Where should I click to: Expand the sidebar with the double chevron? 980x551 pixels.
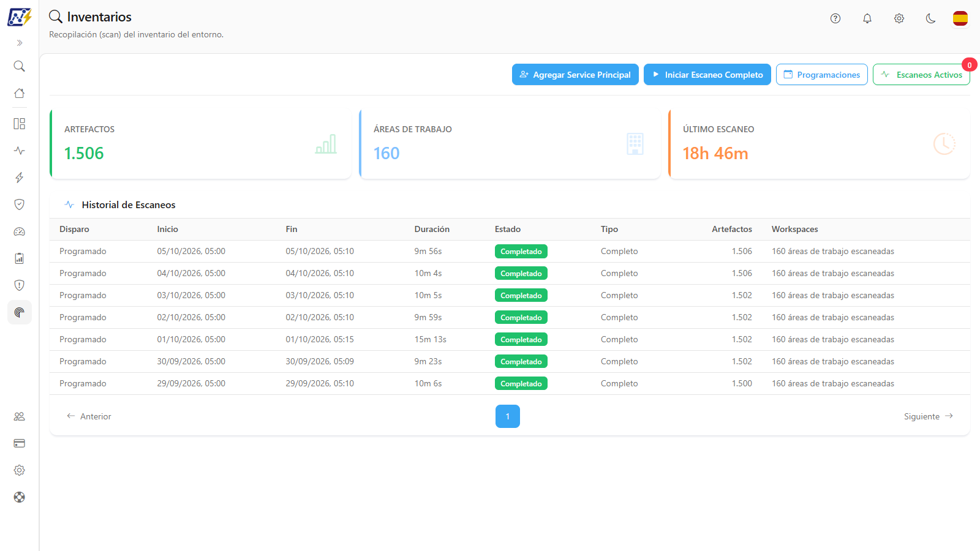tap(20, 43)
